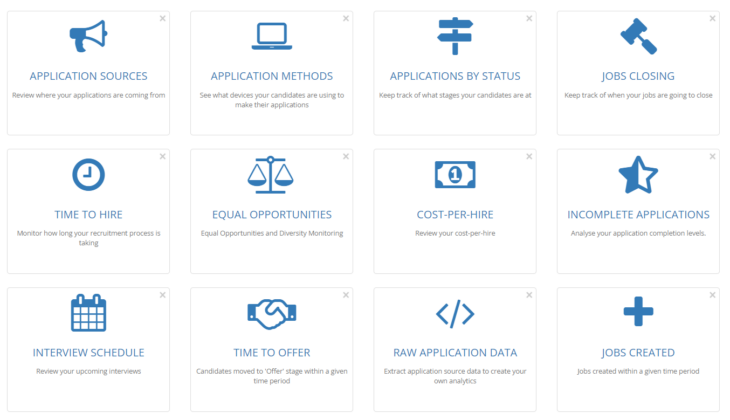Open the JOBS CREATED report title
The image size is (730, 420).
pos(638,352)
